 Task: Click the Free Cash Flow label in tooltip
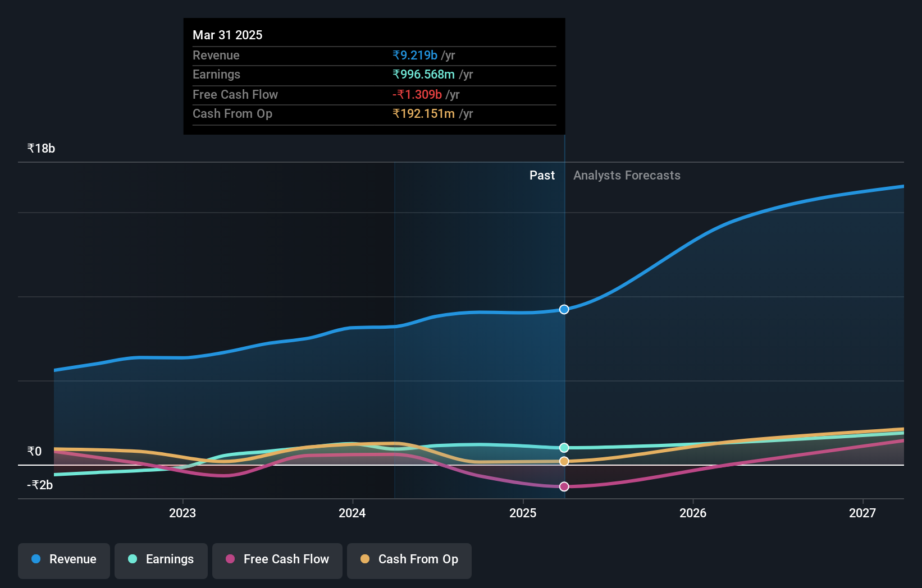(x=235, y=94)
